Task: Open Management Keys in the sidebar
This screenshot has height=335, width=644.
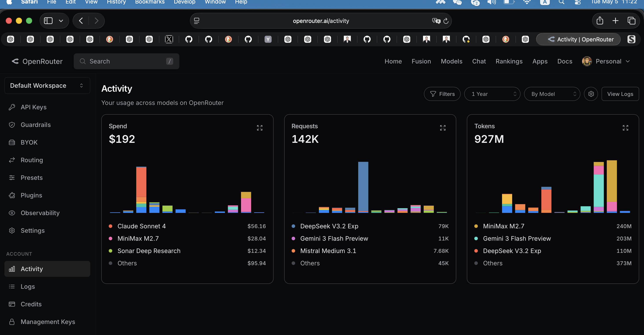Action: point(47,322)
